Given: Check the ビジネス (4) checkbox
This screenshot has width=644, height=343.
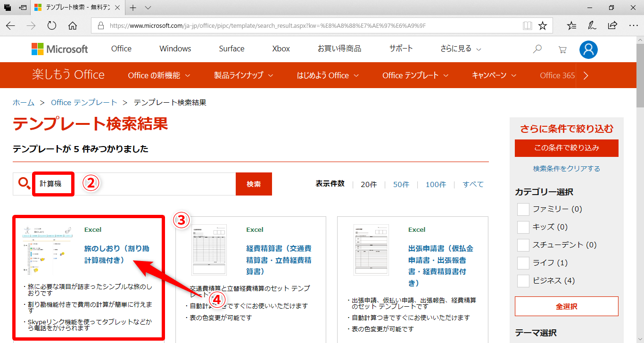Looking at the screenshot, I should 523,280.
